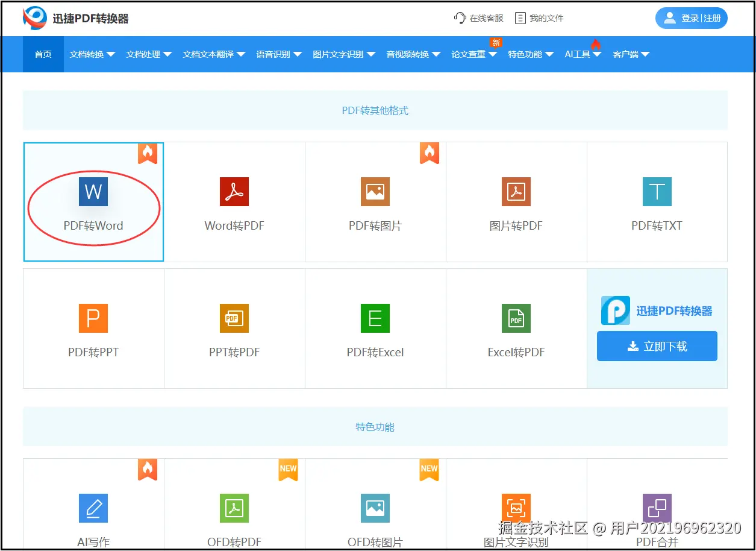This screenshot has width=756, height=551.
Task: Click the 登录|注册 button
Action: click(x=692, y=18)
